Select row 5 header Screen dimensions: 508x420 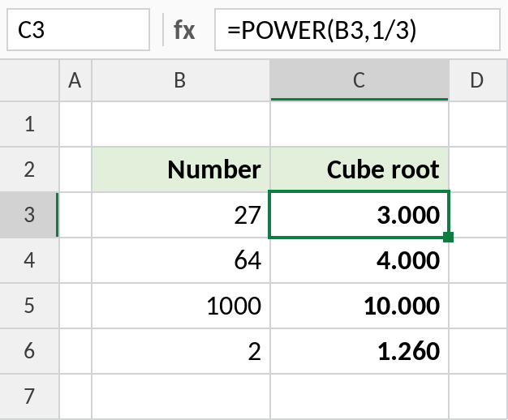[29, 306]
